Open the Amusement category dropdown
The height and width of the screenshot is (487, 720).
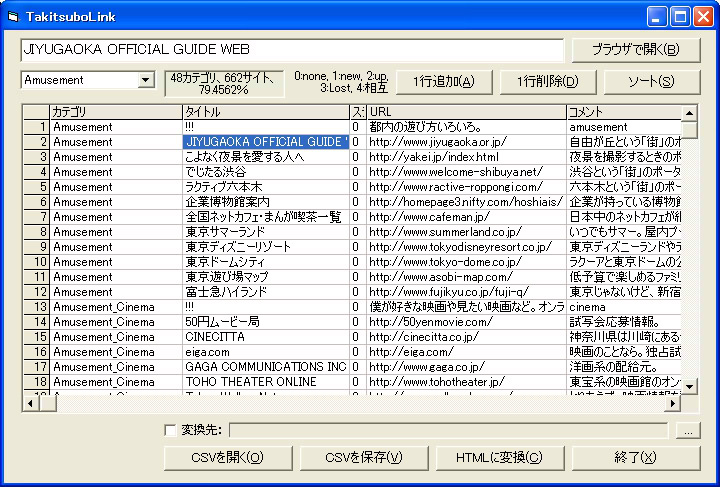(146, 80)
